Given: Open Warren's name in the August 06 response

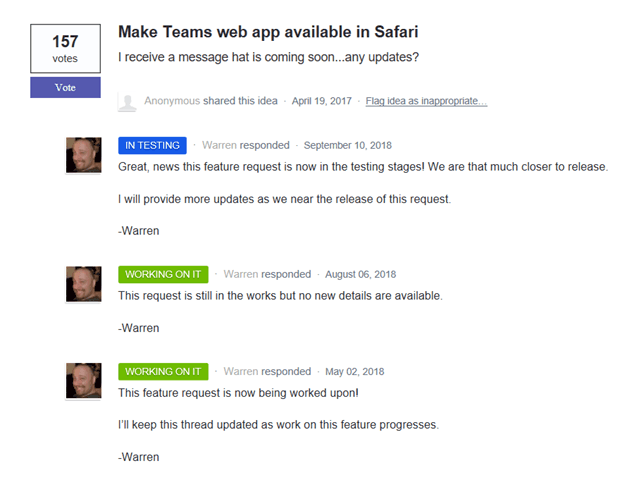Looking at the screenshot, I should [x=241, y=274].
